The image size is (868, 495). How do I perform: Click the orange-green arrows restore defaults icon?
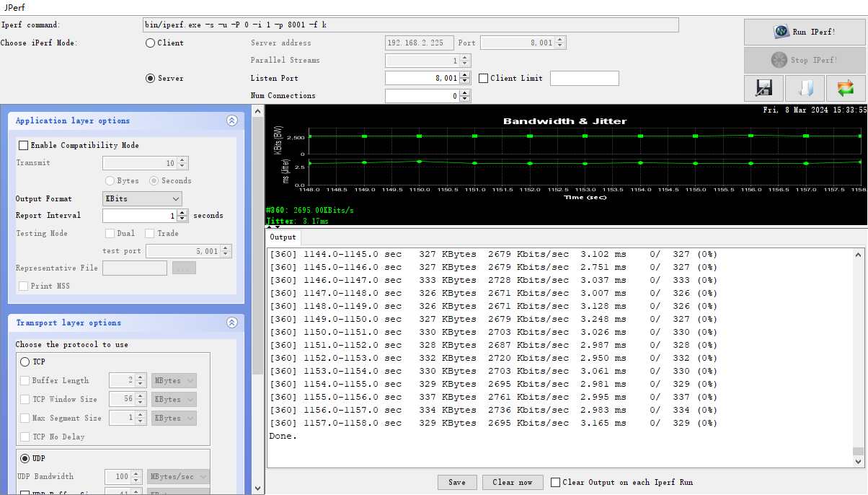pyautogui.click(x=845, y=88)
